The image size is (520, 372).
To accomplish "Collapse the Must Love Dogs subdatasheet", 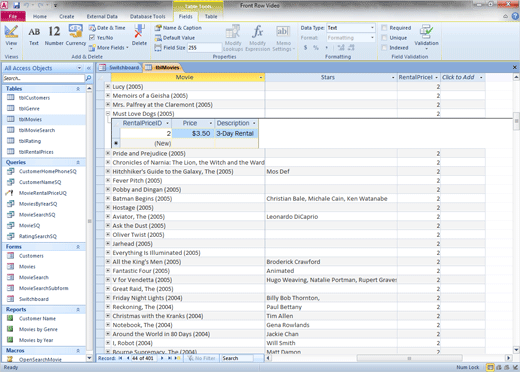I will [x=108, y=114].
